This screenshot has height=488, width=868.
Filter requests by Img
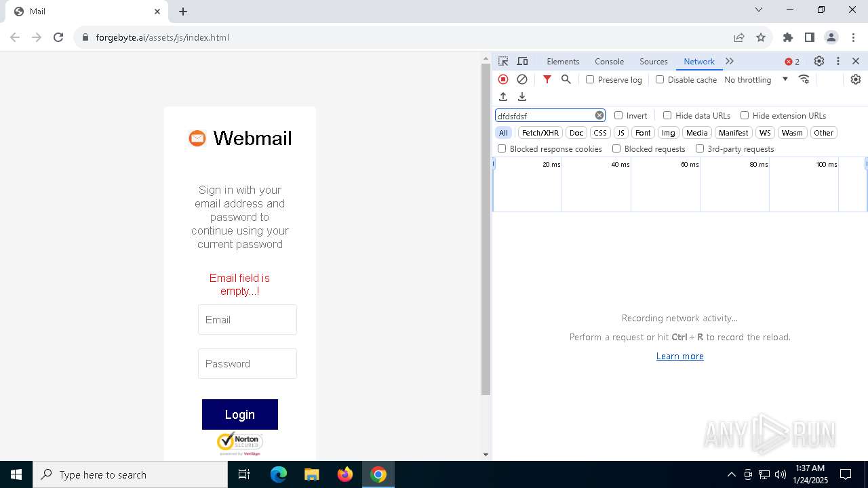669,133
